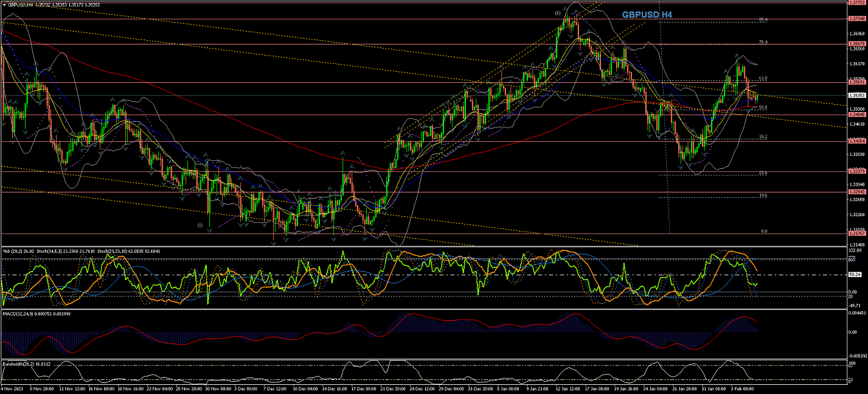Click the 1.36170 price scale value

(x=856, y=63)
